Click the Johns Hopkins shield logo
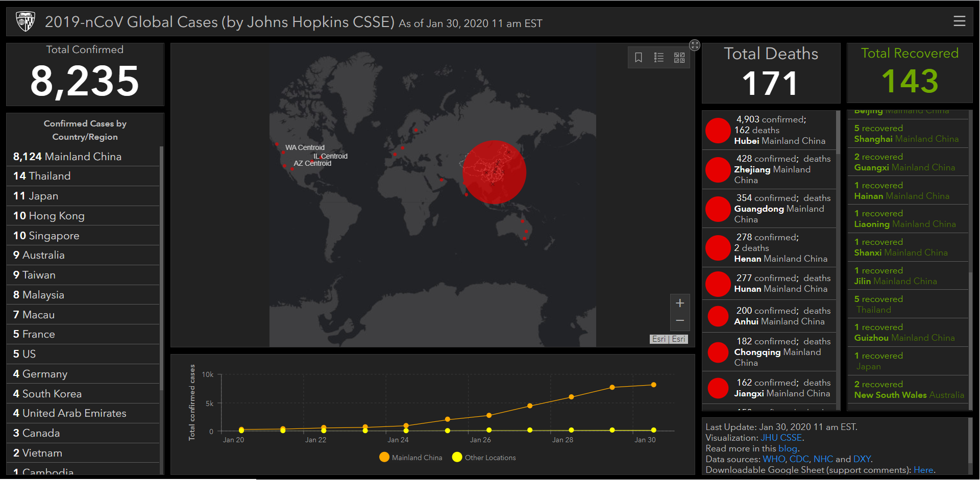 25,21
